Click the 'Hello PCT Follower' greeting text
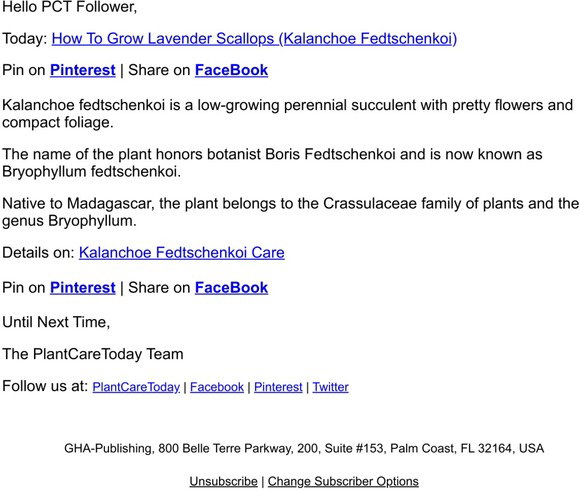Image resolution: width=580 pixels, height=491 pixels. click(70, 7)
